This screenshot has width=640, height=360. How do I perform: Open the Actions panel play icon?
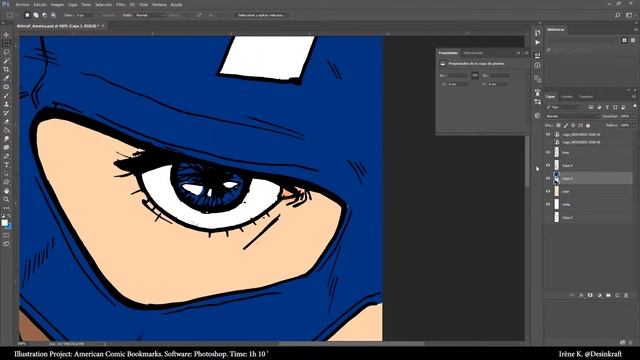(x=538, y=42)
